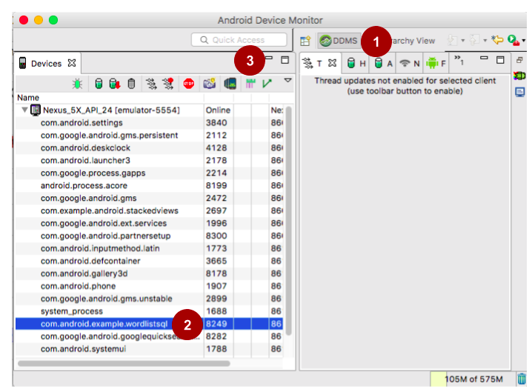Screen dimensions: 532x392
Task: Select com.android.inputmethod.latin process
Action: [x=100, y=248]
